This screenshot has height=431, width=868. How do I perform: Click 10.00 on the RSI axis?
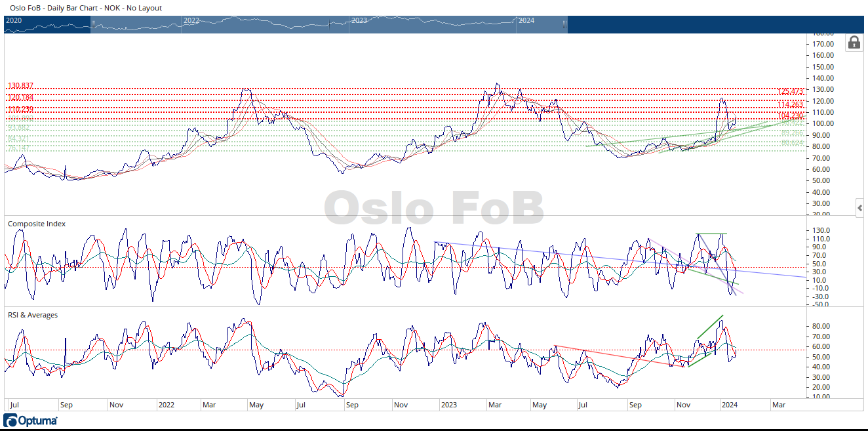821,397
